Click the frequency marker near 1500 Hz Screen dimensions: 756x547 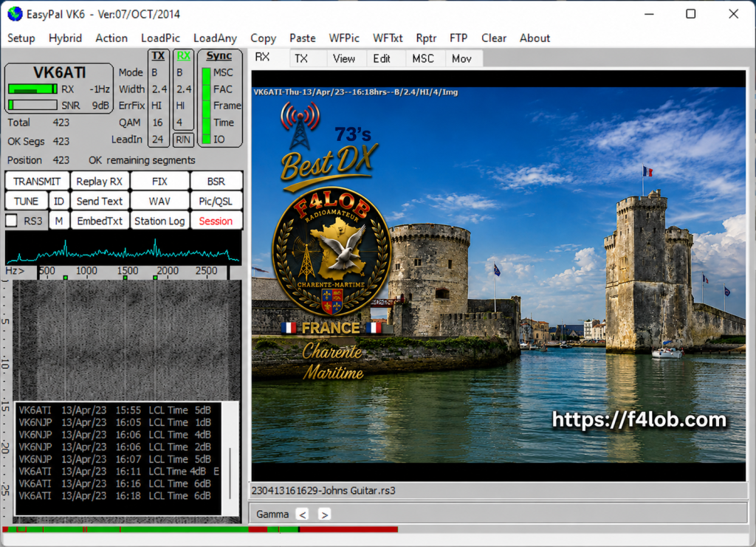(126, 278)
